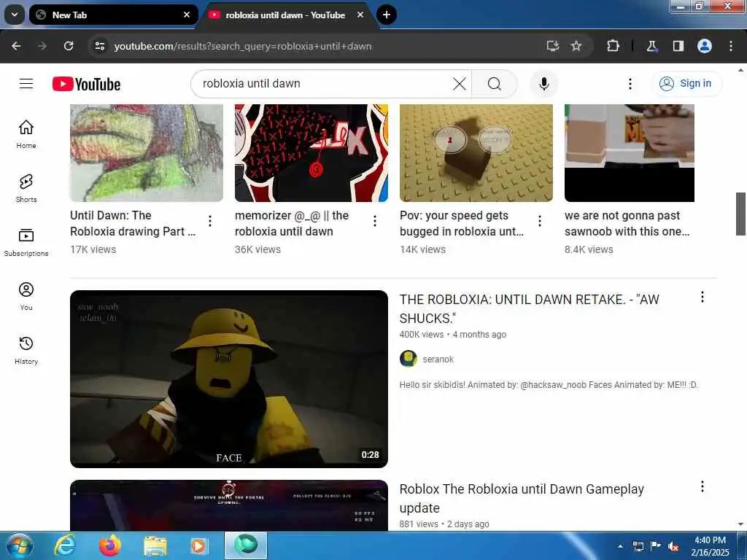
Task: Open Action Center flag tray icon
Action: click(x=656, y=546)
